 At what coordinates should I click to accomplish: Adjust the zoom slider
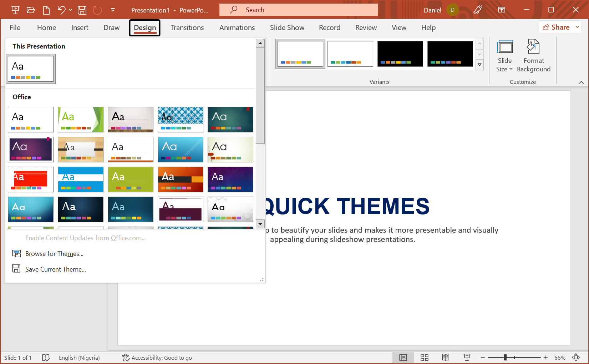(x=506, y=357)
